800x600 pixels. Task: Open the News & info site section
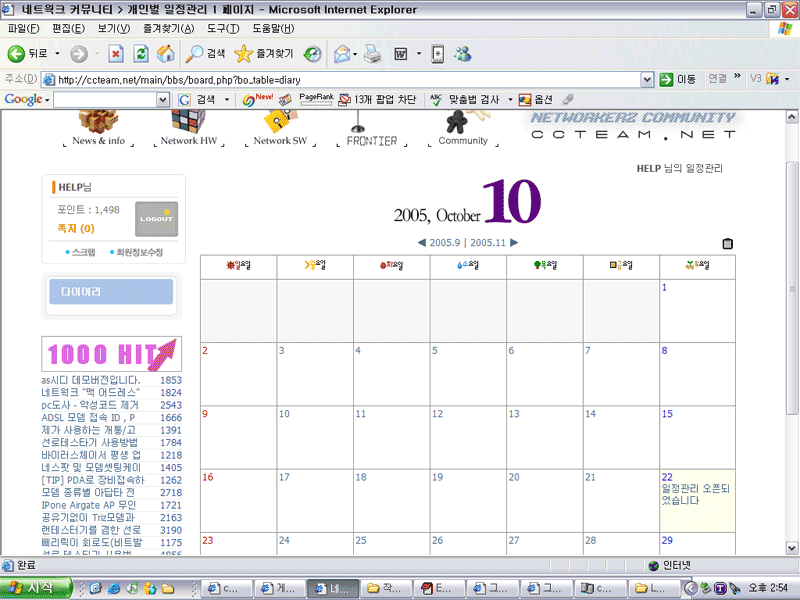(98, 130)
